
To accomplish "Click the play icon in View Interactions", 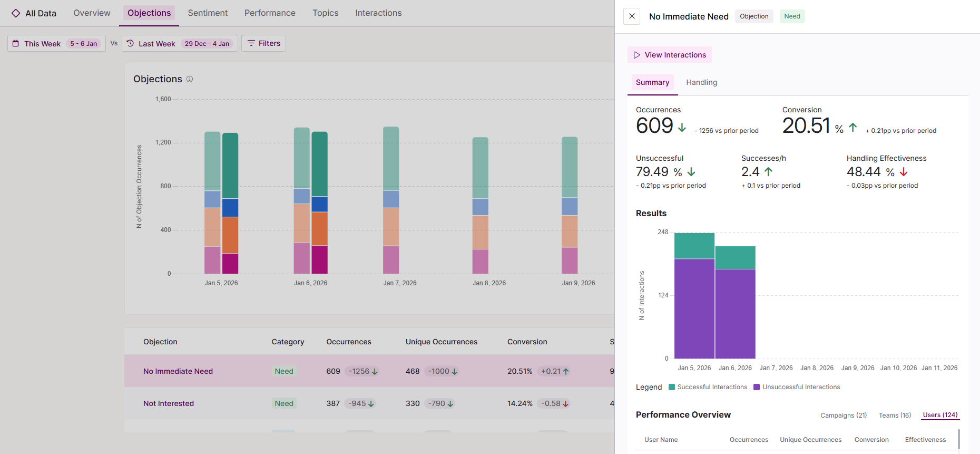I will click(636, 55).
